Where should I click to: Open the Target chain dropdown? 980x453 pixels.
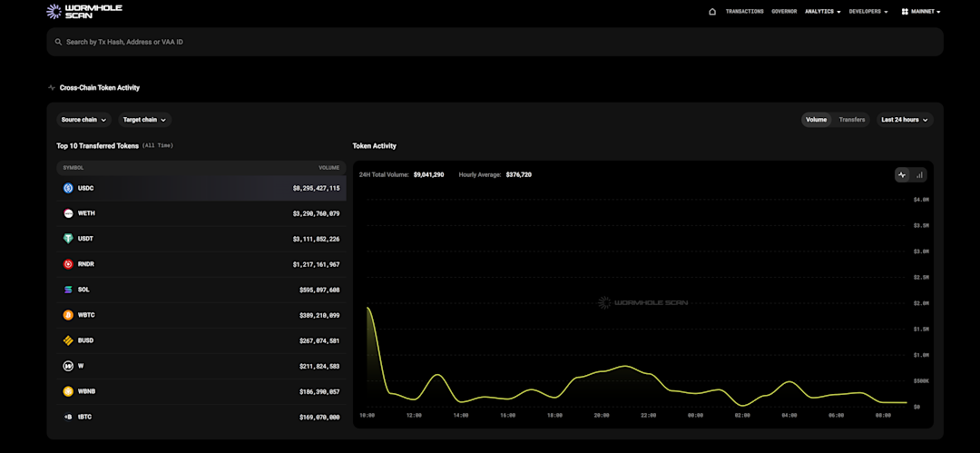pyautogui.click(x=145, y=120)
